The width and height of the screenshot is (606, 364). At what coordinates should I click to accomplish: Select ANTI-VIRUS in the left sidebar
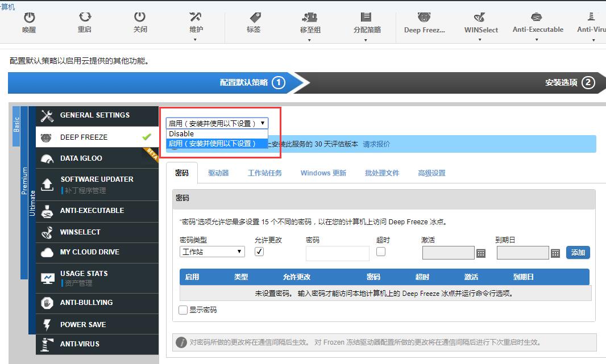[x=80, y=344]
